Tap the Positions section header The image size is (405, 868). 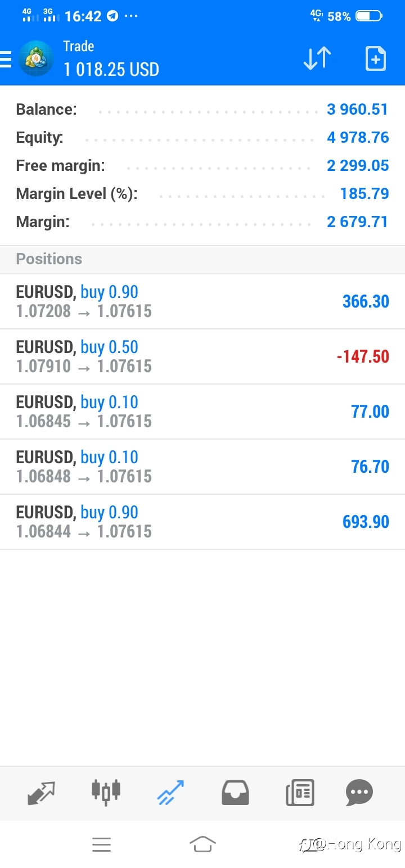202,260
